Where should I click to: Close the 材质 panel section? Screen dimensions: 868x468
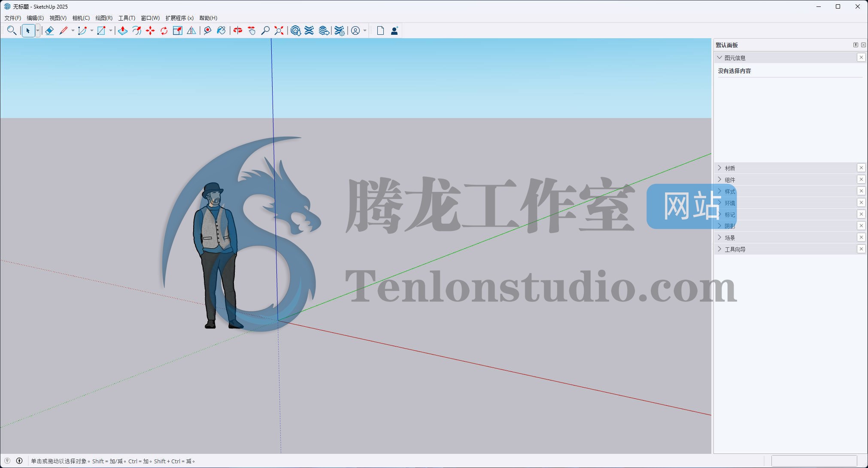[861, 168]
